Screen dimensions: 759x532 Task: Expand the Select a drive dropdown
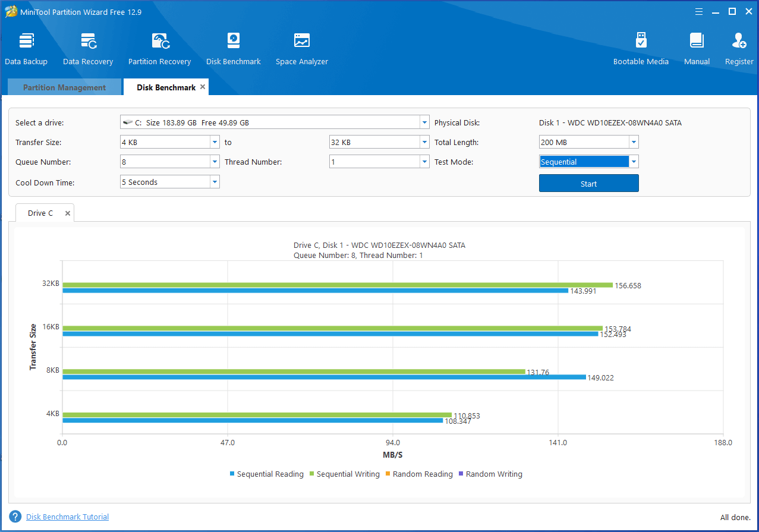tap(424, 123)
